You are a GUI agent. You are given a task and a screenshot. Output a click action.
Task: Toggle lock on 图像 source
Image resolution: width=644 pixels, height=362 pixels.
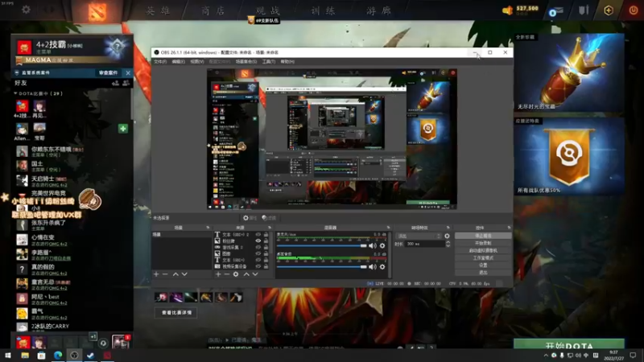[266, 253]
